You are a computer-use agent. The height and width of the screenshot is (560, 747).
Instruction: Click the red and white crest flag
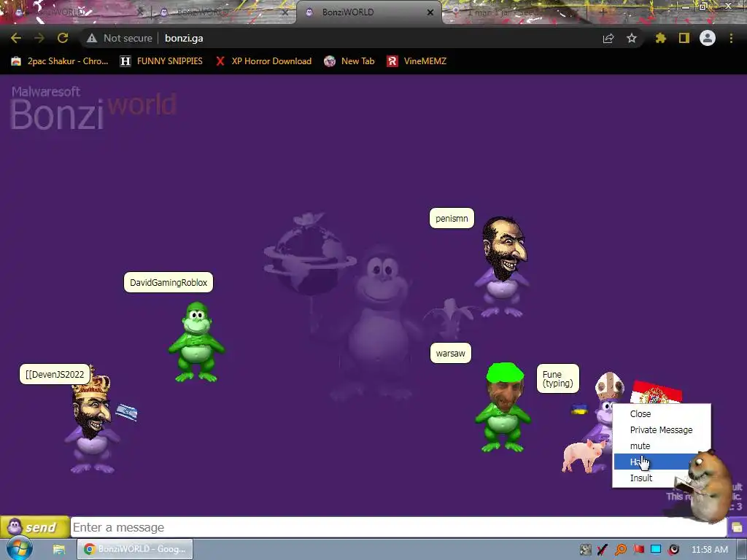click(657, 393)
